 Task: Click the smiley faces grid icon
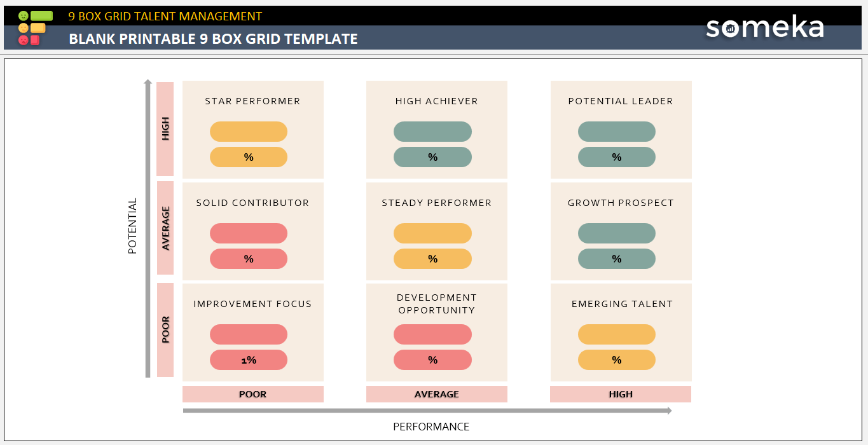click(35, 27)
